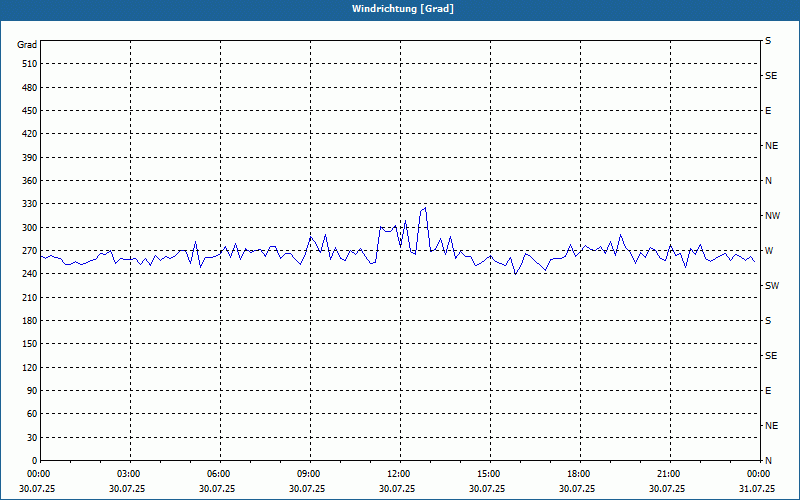The height and width of the screenshot is (500, 800).
Task: Select the 90 y-axis value
Action: [32, 391]
